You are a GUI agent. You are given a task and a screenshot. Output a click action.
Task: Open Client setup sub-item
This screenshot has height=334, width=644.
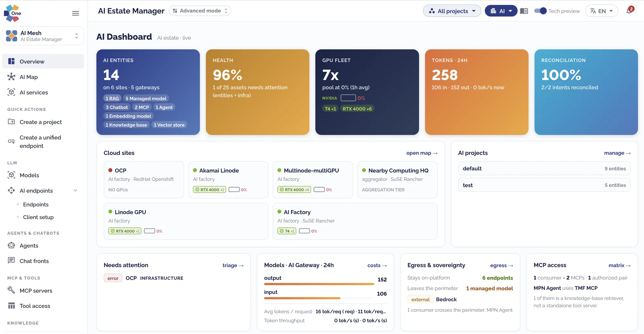pyautogui.click(x=38, y=217)
